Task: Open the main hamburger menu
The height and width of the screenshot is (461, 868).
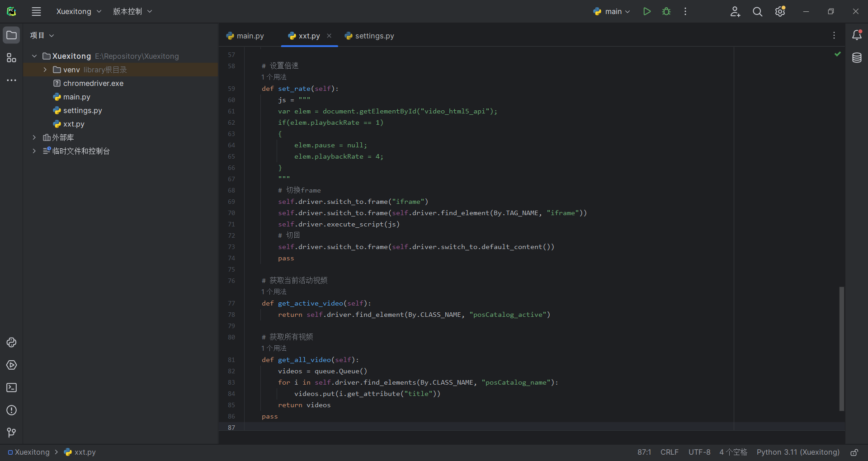Action: coord(37,12)
